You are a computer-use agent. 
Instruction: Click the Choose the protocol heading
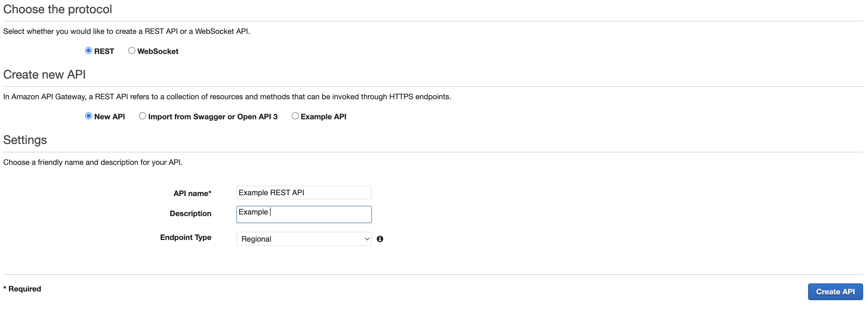57,9
